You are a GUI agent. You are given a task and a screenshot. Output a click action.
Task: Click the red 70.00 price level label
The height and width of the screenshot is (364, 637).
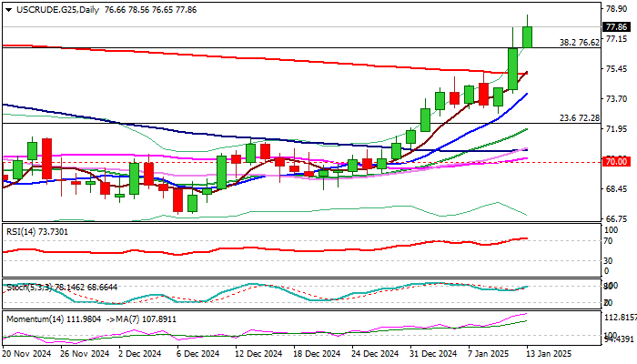[x=616, y=162]
